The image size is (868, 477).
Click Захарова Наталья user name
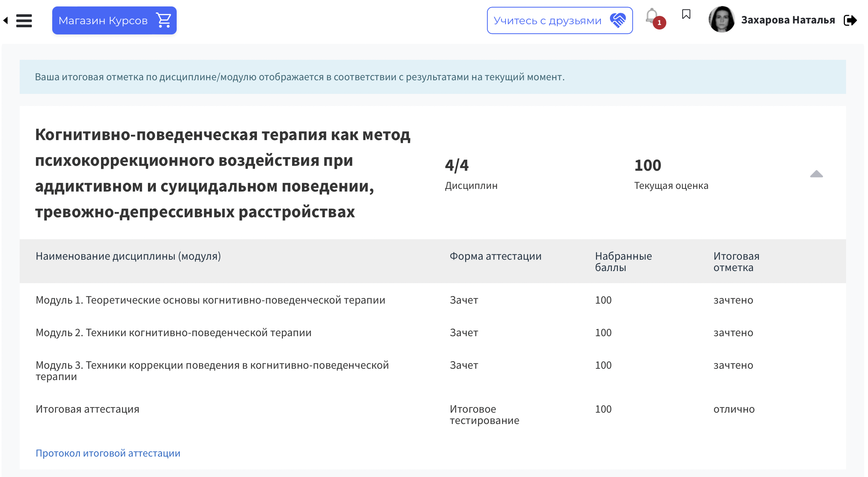click(x=788, y=20)
